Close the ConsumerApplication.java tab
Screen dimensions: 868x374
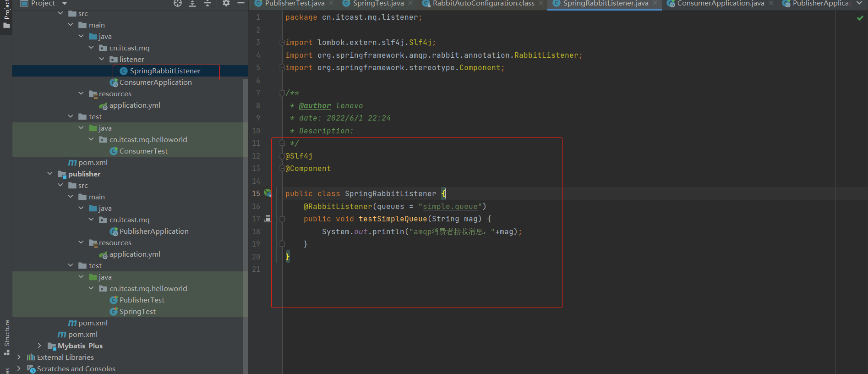pos(771,3)
